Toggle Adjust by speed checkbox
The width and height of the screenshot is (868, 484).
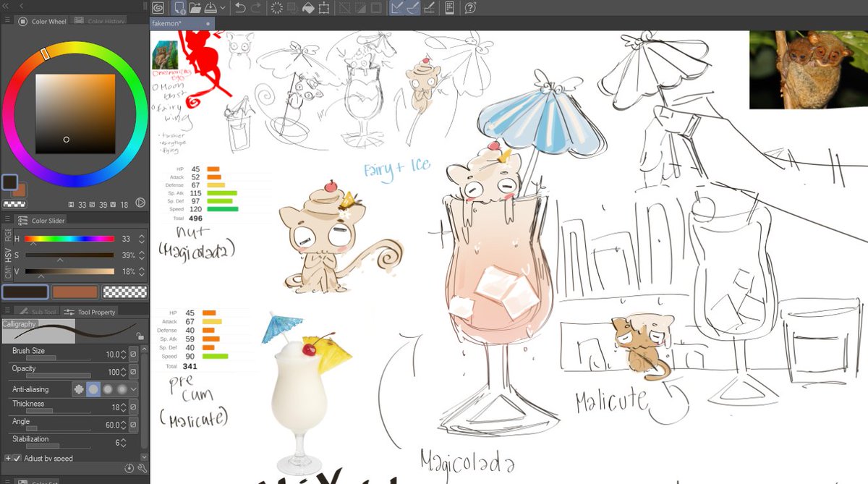(17, 459)
